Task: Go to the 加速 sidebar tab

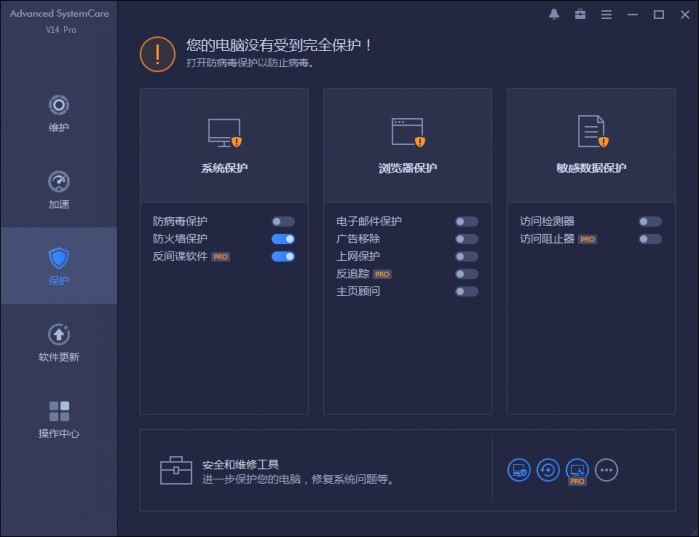Action: click(59, 190)
